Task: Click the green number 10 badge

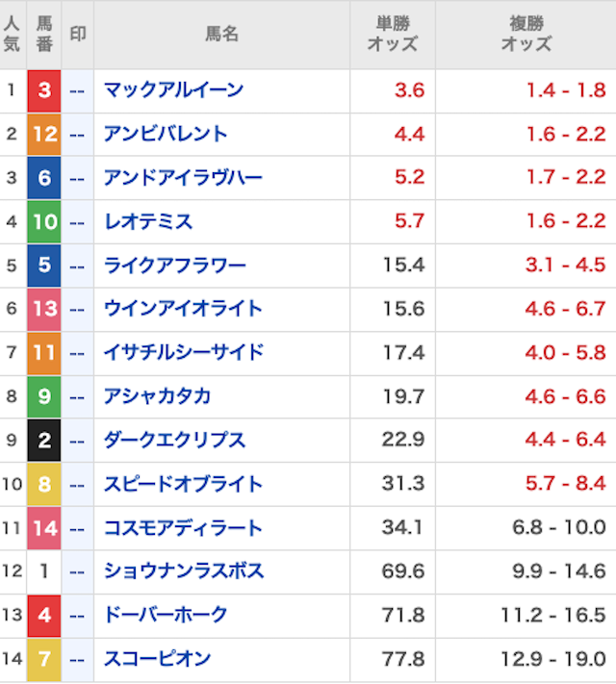Action: pyautogui.click(x=44, y=222)
